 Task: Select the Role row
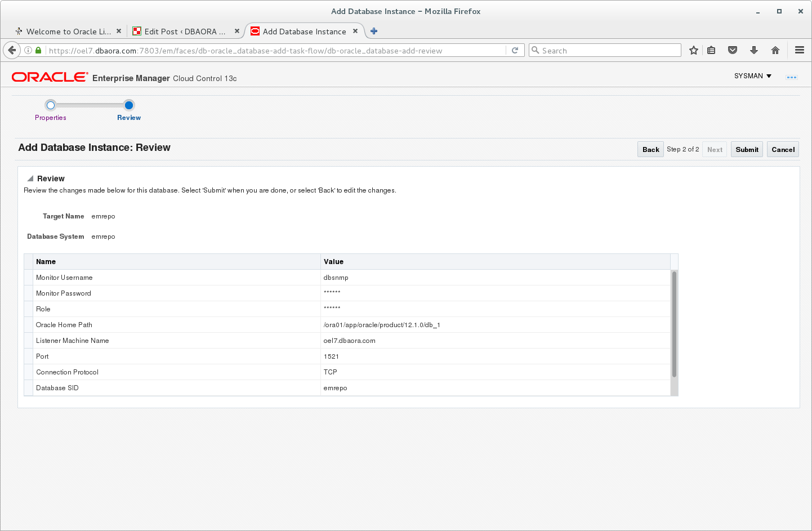click(347, 309)
